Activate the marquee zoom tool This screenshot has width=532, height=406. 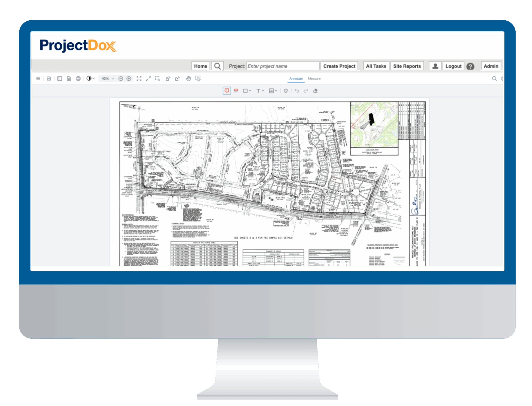[158, 79]
